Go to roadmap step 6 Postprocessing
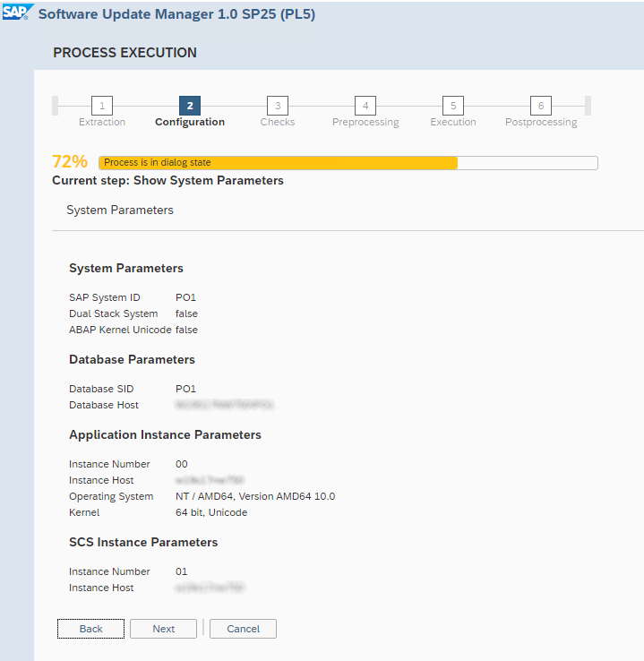The image size is (644, 661). [541, 106]
